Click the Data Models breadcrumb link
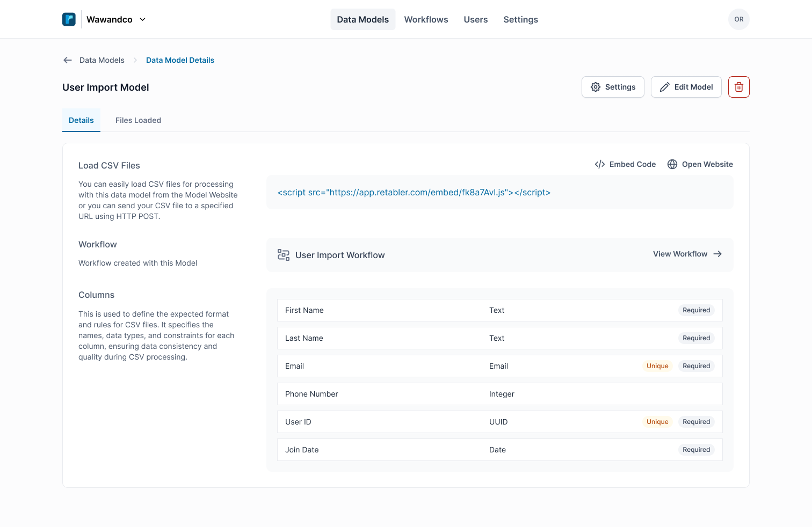Viewport: 812px width, 527px height. point(102,60)
